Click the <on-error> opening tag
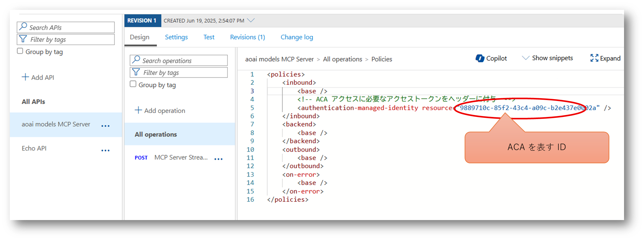Viewport: 644px width, 240px height. click(301, 175)
